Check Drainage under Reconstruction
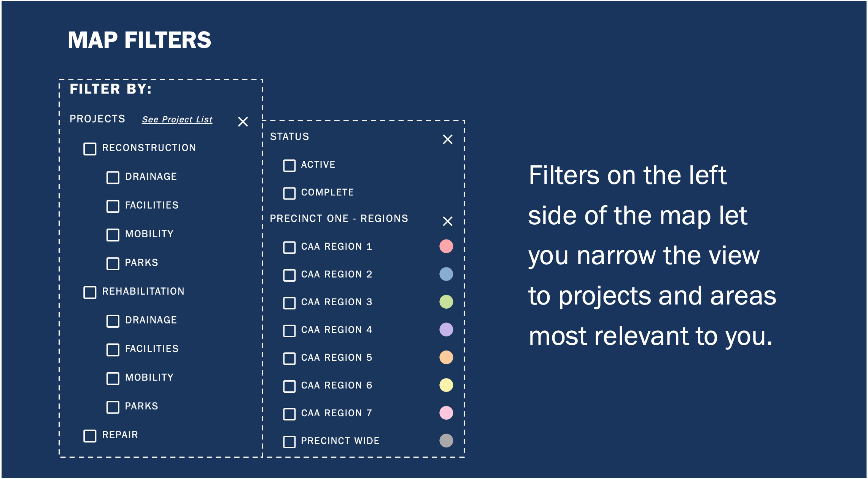 coord(113,178)
